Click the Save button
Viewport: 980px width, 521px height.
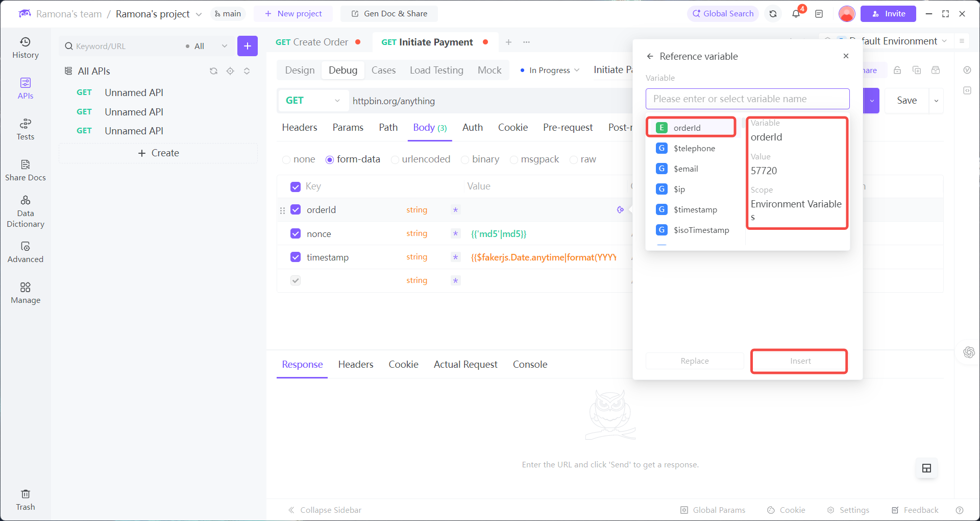tap(906, 101)
